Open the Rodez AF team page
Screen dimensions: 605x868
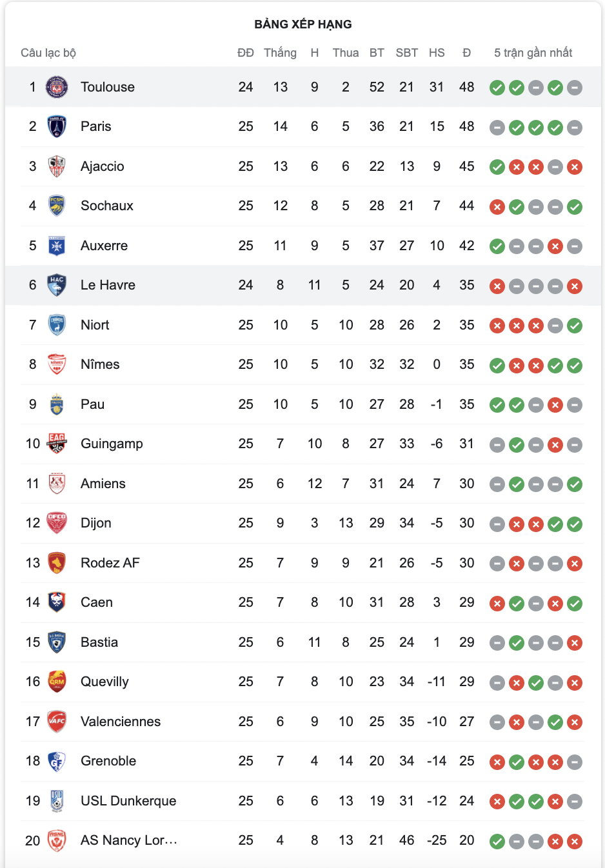[110, 563]
